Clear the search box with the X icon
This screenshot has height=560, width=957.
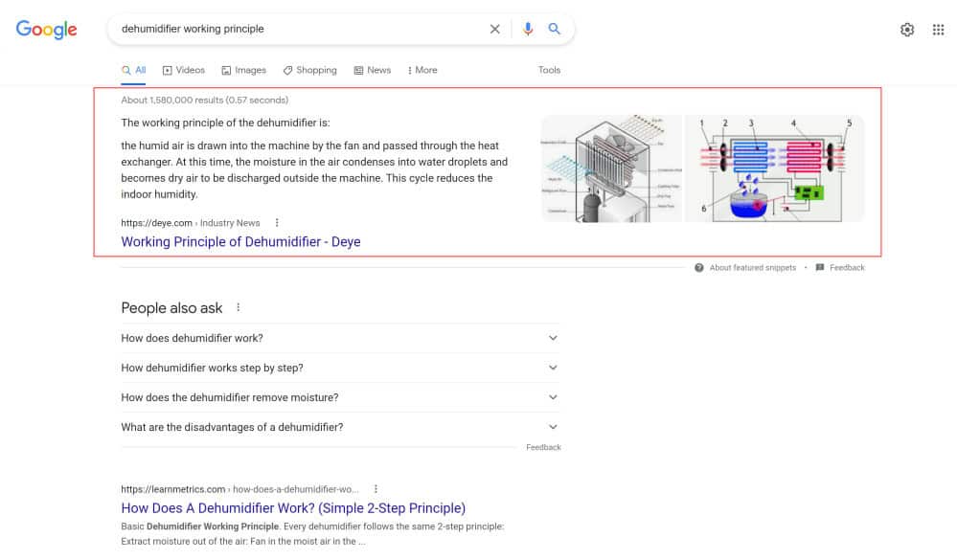[495, 29]
